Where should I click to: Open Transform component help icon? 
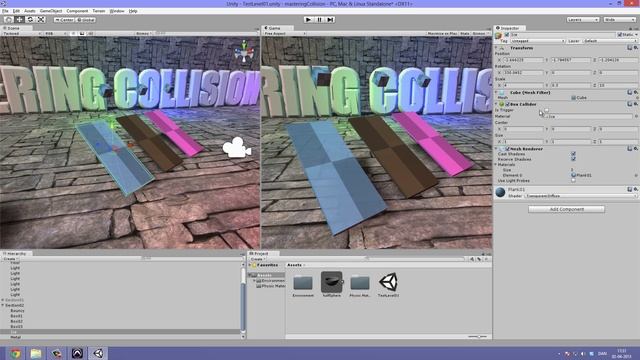630,48
